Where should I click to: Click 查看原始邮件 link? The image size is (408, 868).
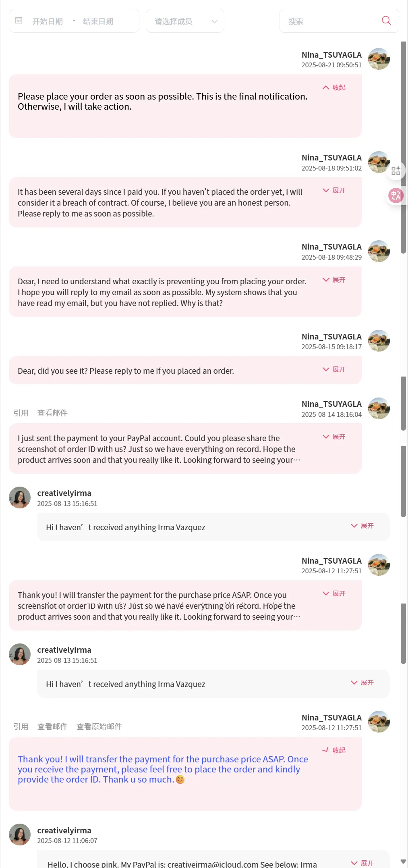(99, 726)
